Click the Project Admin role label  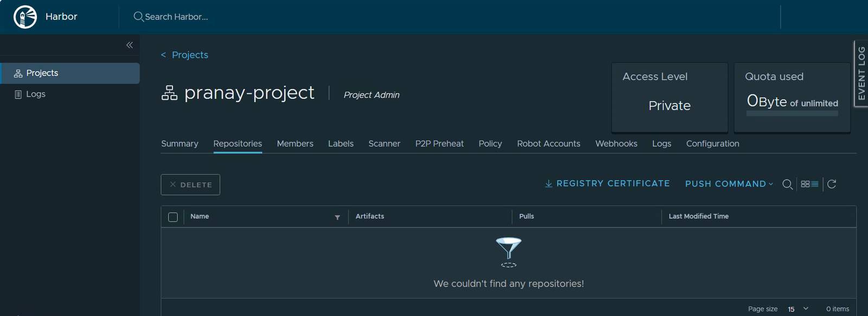[372, 95]
